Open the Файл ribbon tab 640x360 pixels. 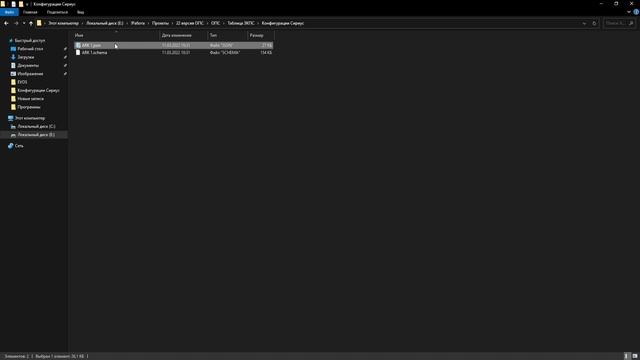9,12
